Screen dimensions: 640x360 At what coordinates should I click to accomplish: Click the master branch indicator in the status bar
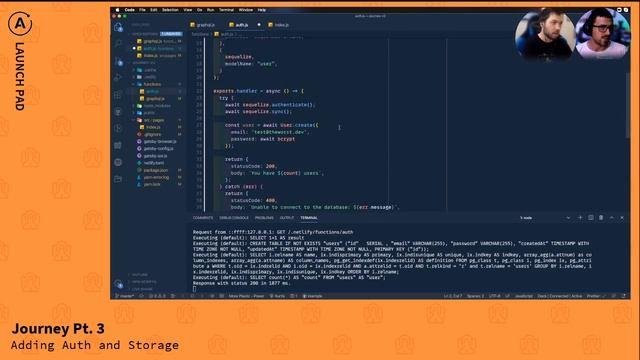(125, 296)
